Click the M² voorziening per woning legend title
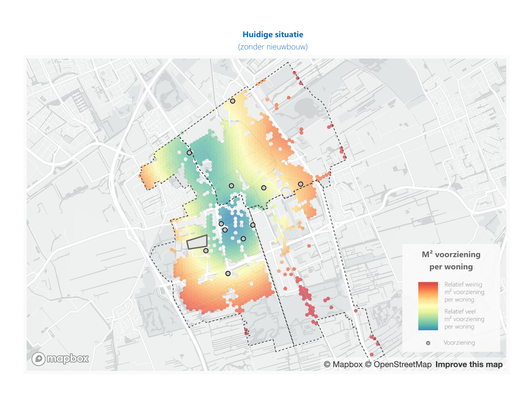The height and width of the screenshot is (415, 532). pyautogui.click(x=451, y=260)
